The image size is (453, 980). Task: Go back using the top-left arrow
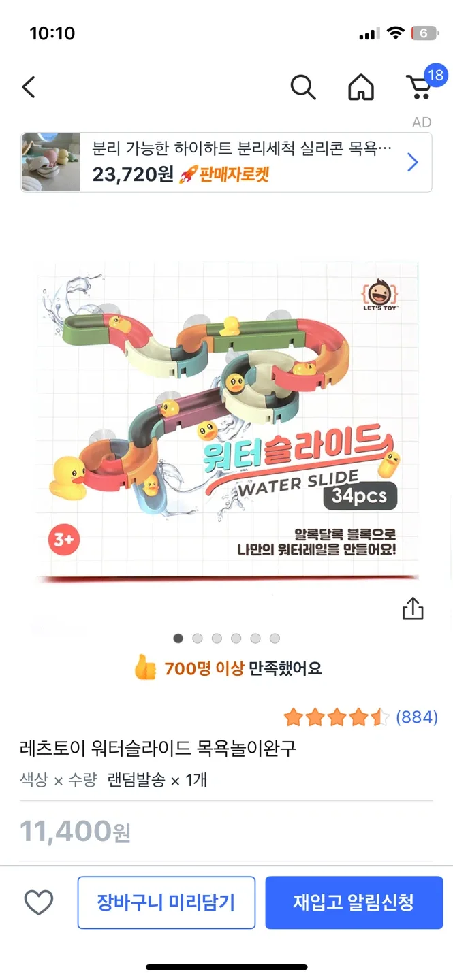[28, 87]
